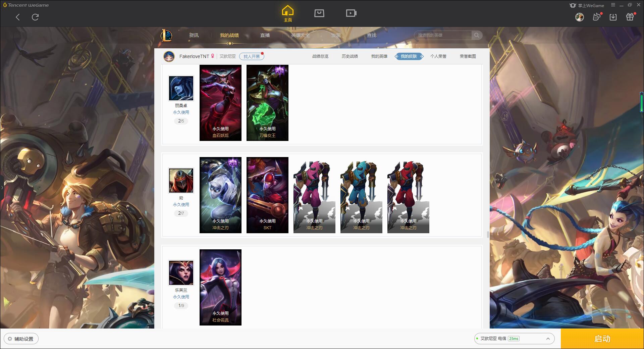Click the Tencent WeGame logo

pos(26,5)
